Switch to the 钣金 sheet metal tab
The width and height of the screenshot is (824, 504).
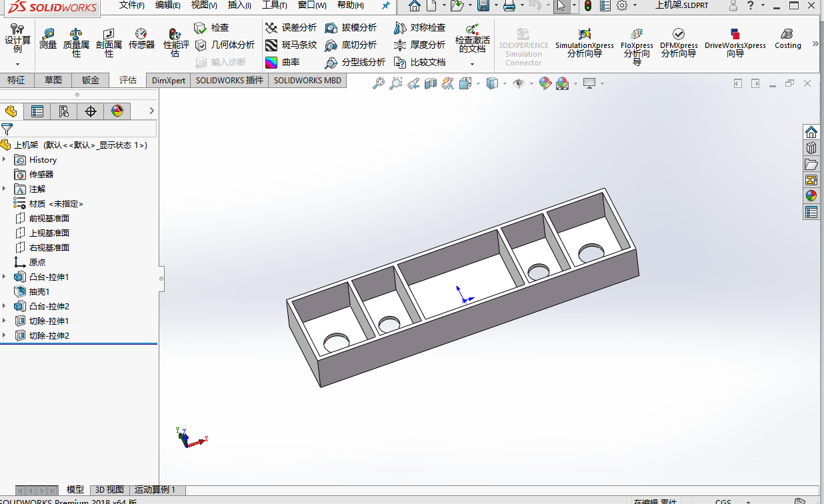pos(91,80)
